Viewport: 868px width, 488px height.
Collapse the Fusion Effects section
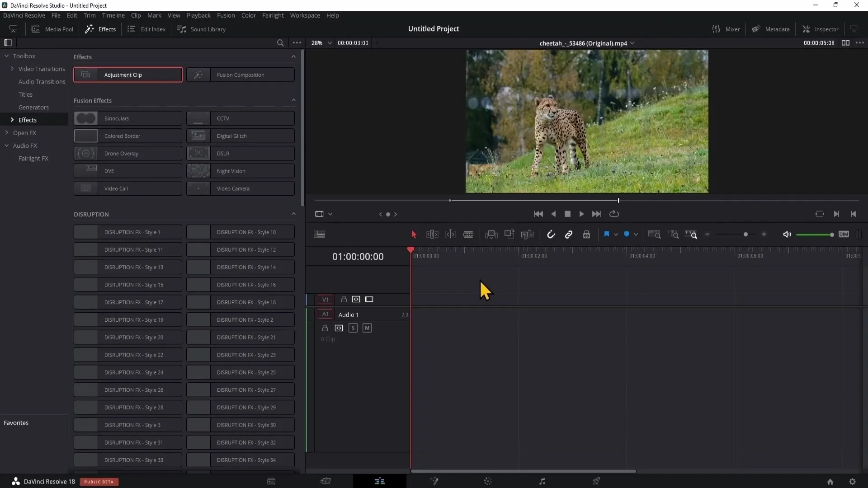(293, 100)
